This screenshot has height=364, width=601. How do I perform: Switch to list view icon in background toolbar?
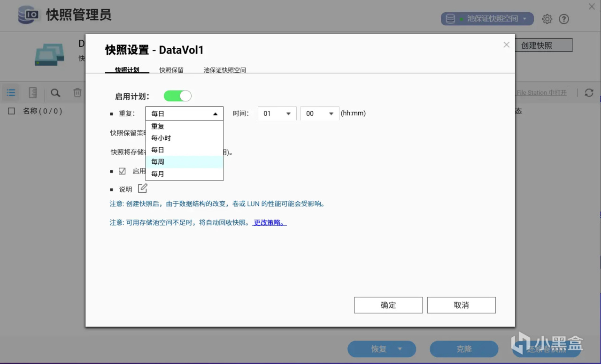pos(11,93)
